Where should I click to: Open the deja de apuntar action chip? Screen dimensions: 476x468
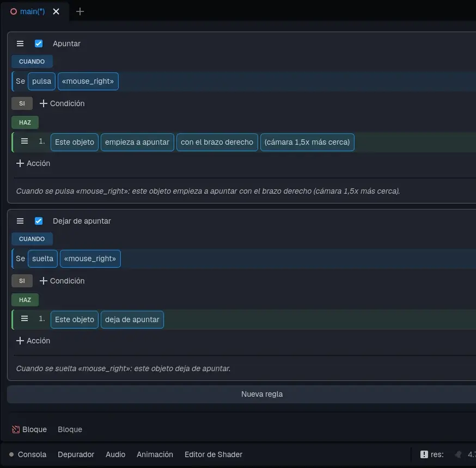[132, 319]
